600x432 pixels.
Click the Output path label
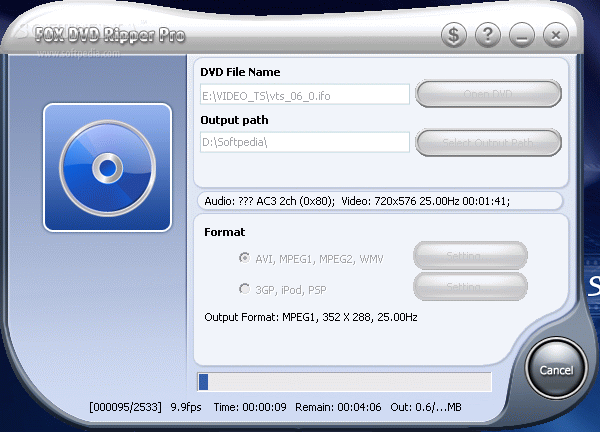tap(234, 120)
